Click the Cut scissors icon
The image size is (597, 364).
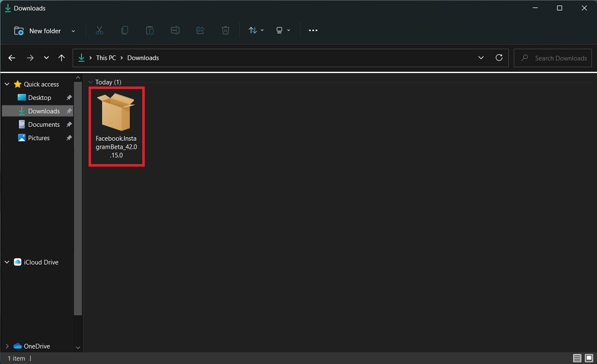click(99, 30)
